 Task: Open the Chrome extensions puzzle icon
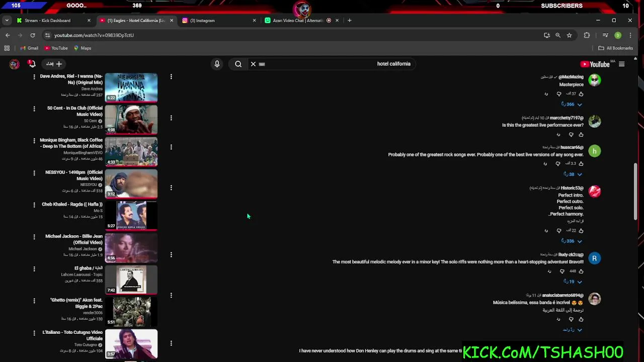[x=587, y=35]
